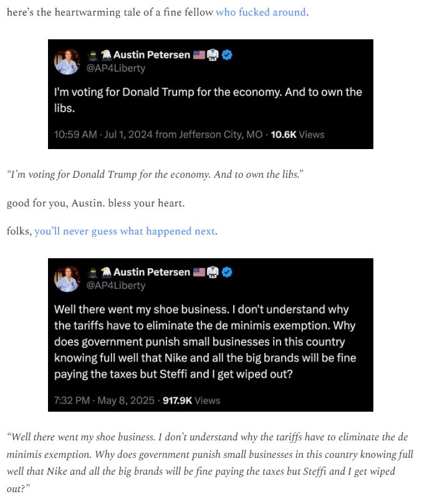The image size is (422, 504).
Task: Follow 'you'll never guess what happened next' link
Action: click(125, 231)
